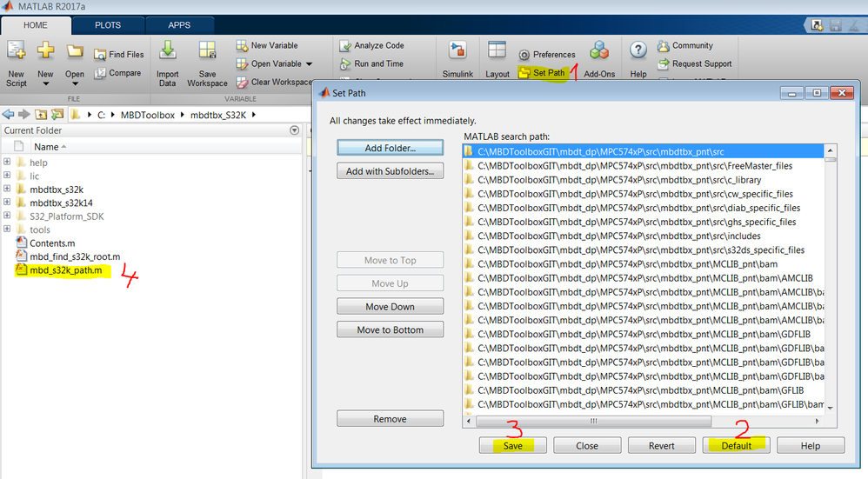Select path ending src\FreeMaster_files
The height and width of the screenshot is (479, 868).
click(635, 165)
